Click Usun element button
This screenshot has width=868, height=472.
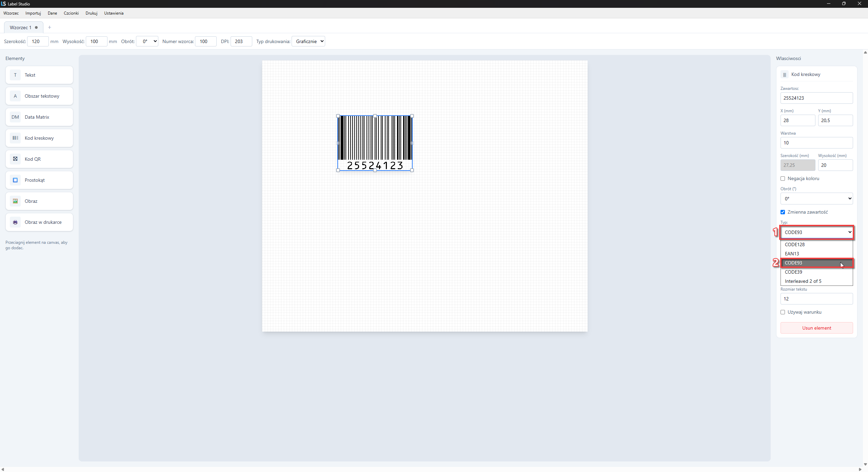pyautogui.click(x=816, y=328)
